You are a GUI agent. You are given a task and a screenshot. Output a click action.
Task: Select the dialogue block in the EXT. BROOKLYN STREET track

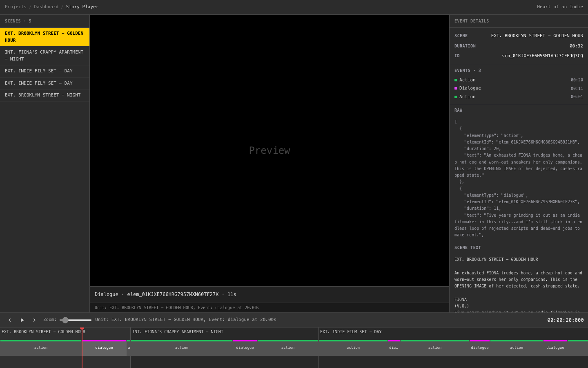(104, 348)
